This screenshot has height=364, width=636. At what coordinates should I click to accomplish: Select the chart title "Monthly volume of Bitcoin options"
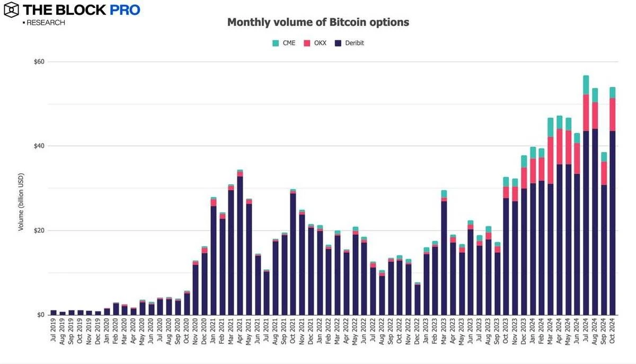(318, 22)
